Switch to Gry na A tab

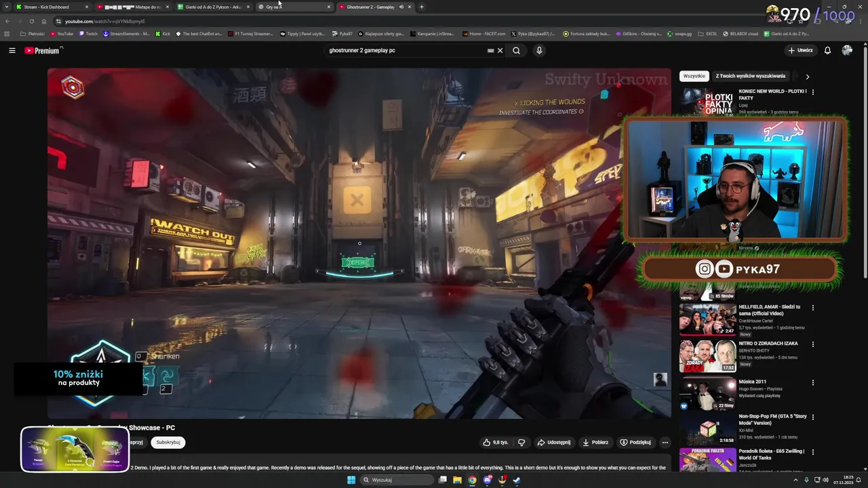(294, 7)
